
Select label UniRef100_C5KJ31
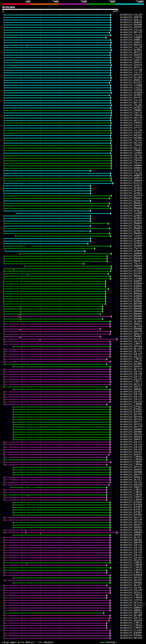[131, 249]
